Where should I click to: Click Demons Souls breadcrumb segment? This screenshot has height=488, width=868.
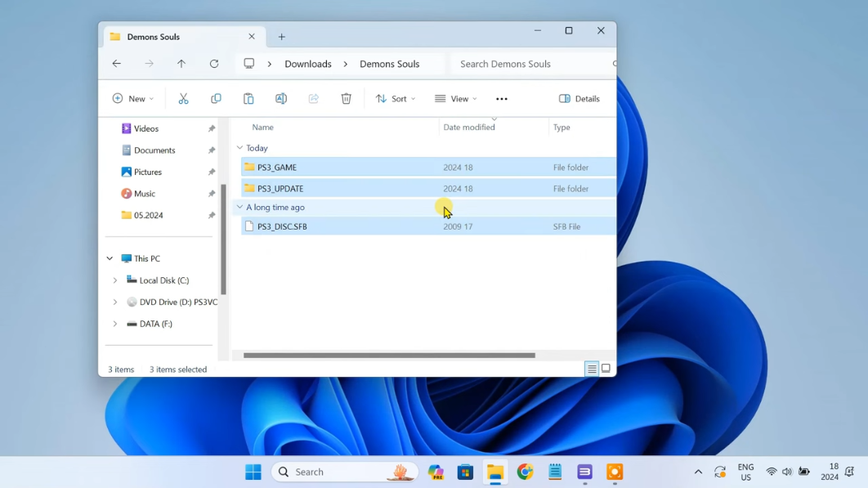tap(390, 64)
